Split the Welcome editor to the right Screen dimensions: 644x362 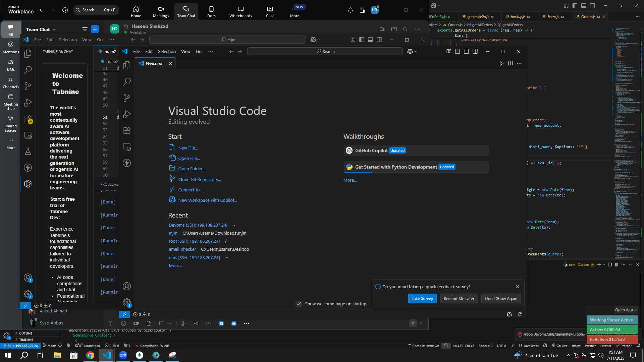(511, 63)
